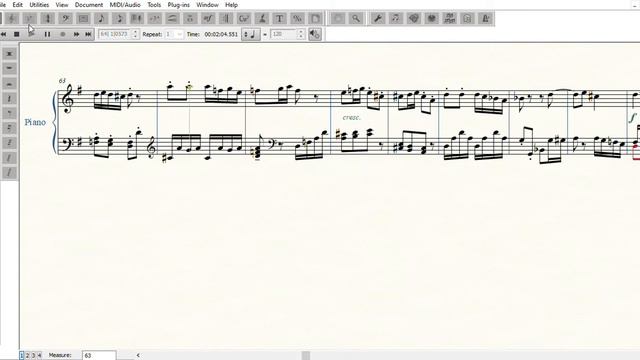Select the Speedy Entry tool

pos(119,18)
